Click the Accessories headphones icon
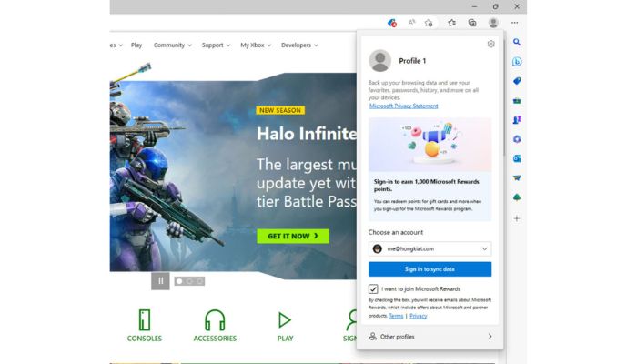Screen dimensions: 637x364 pos(215,320)
